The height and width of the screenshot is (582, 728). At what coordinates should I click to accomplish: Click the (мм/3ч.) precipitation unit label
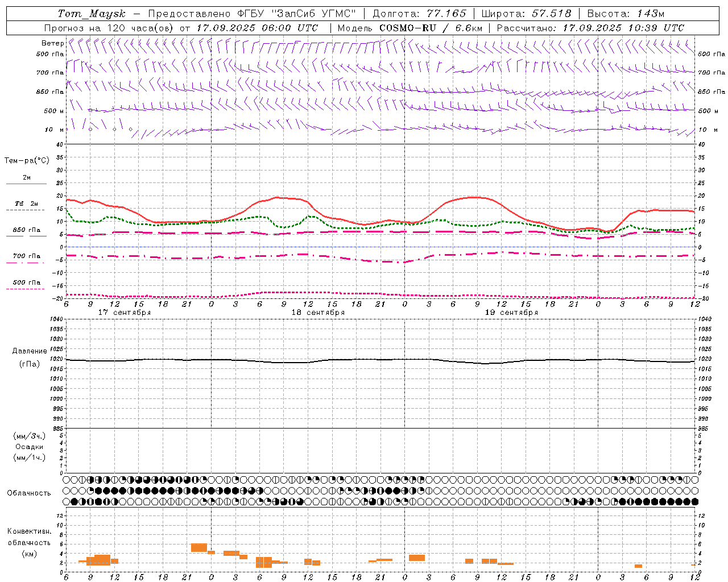(29, 436)
